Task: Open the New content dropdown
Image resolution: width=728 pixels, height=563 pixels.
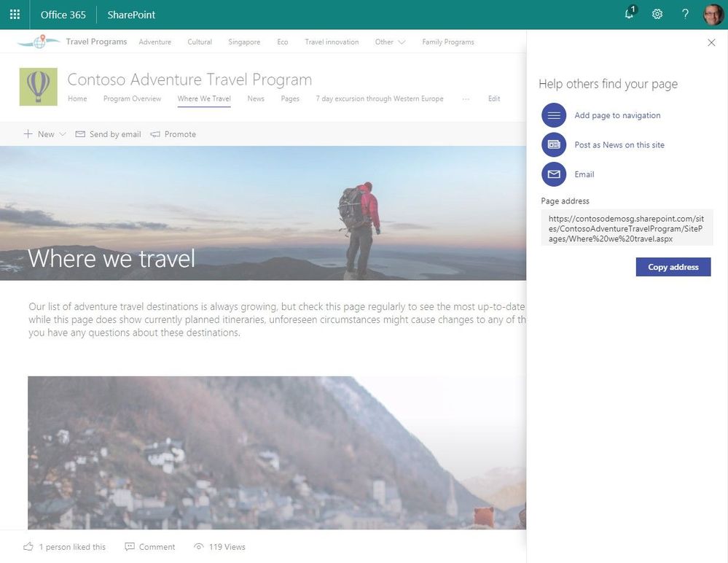Action: pos(44,133)
